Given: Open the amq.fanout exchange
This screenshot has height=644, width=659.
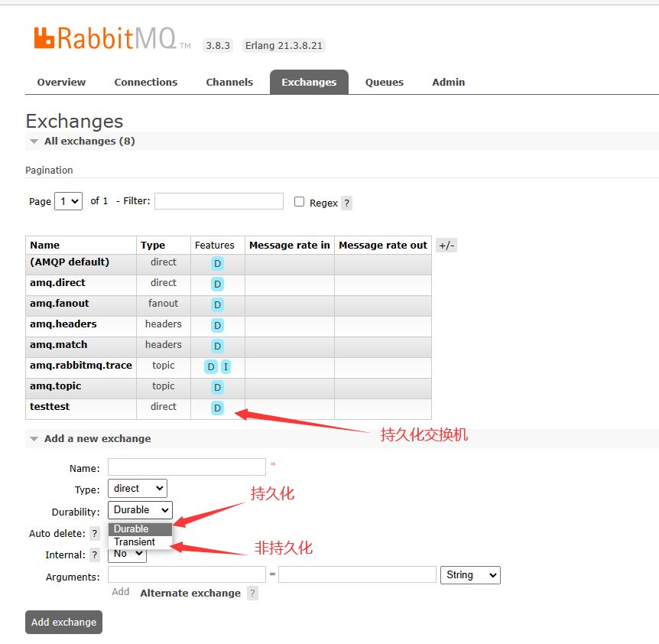Looking at the screenshot, I should [x=60, y=303].
